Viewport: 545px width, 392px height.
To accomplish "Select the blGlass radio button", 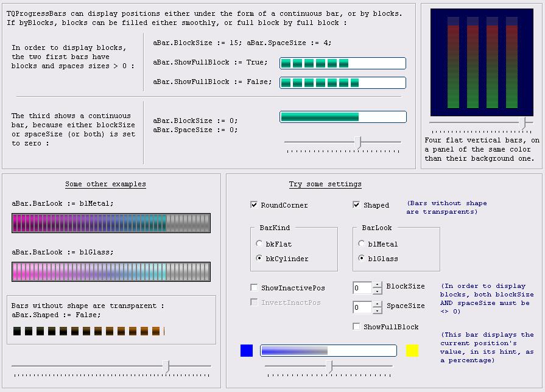I will coord(362,259).
